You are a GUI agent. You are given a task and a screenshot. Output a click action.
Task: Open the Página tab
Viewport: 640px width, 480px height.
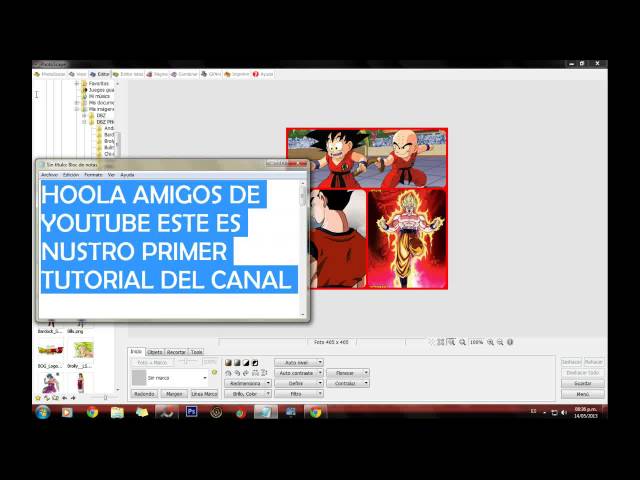coord(157,74)
